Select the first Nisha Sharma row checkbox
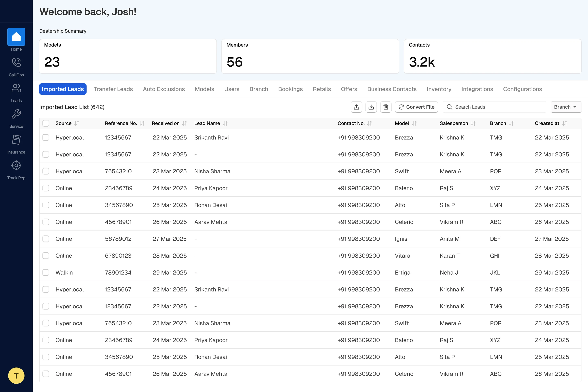This screenshot has height=392, width=588. point(46,171)
